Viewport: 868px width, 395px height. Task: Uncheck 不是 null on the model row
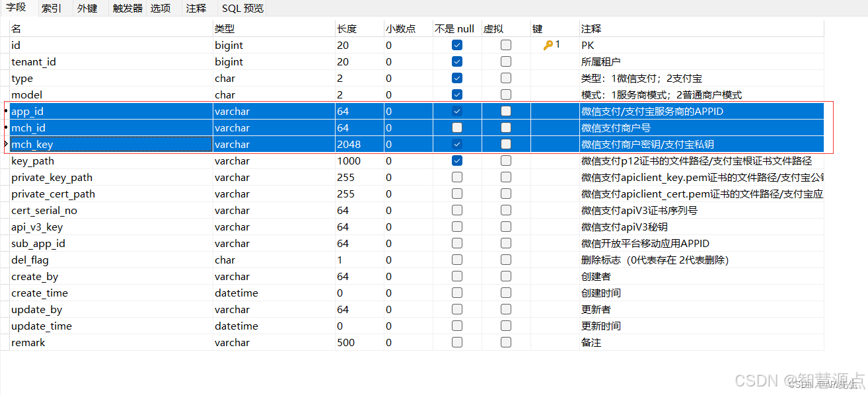point(456,94)
